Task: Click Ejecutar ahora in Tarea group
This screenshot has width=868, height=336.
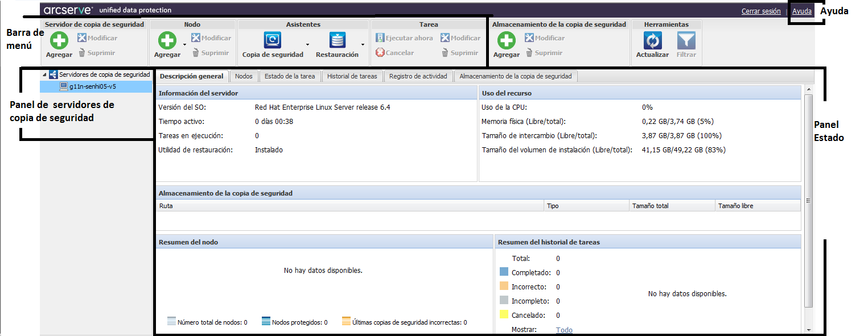Action: pyautogui.click(x=404, y=38)
